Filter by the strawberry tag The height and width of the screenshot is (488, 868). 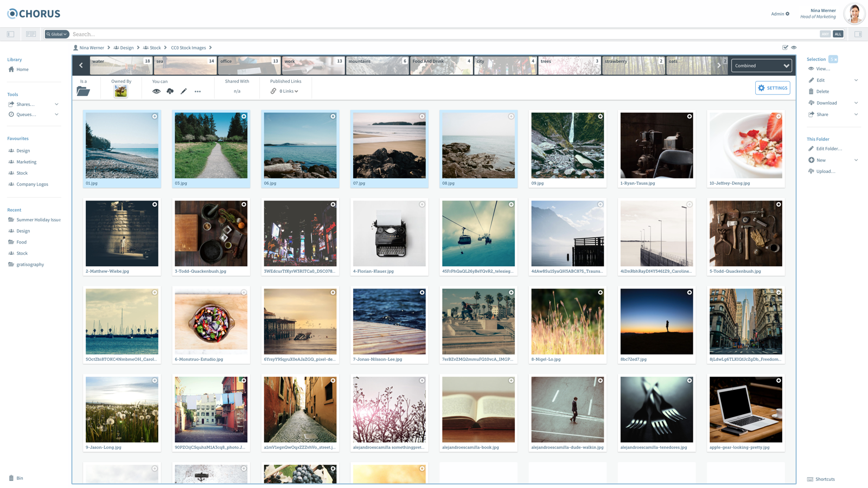tap(634, 66)
